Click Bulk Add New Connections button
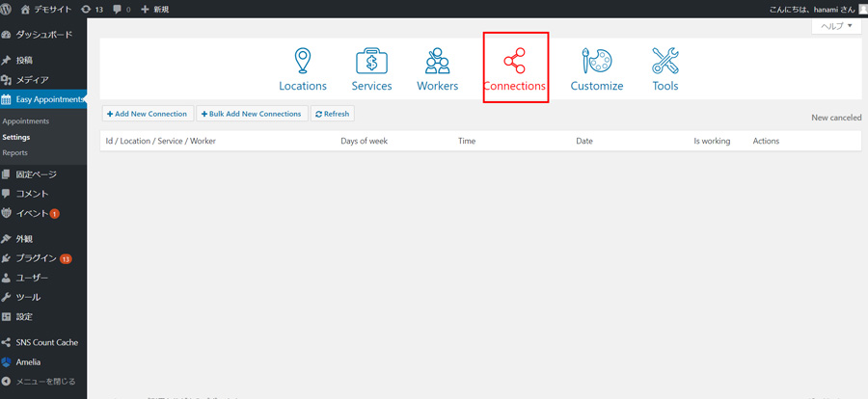 click(x=252, y=114)
